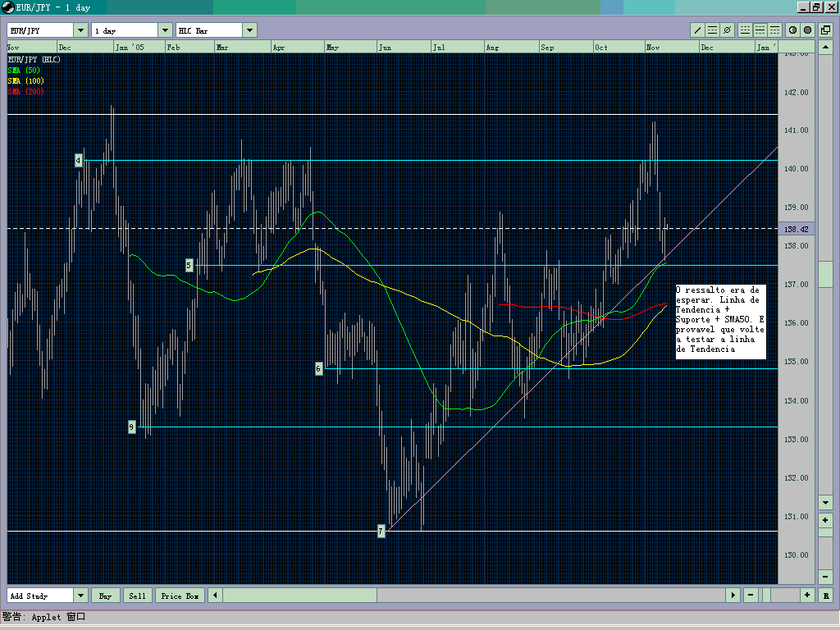Click the Price Box button
Viewport: 840px width, 630px height.
(x=180, y=596)
